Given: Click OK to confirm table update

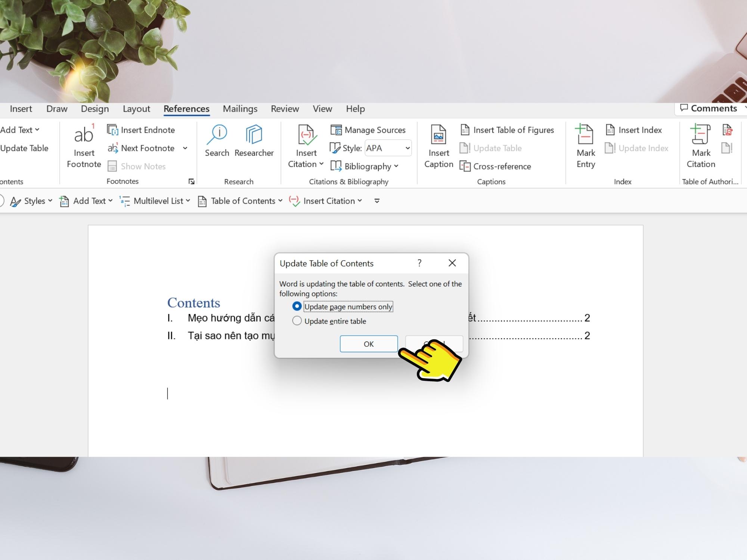Looking at the screenshot, I should click(368, 343).
